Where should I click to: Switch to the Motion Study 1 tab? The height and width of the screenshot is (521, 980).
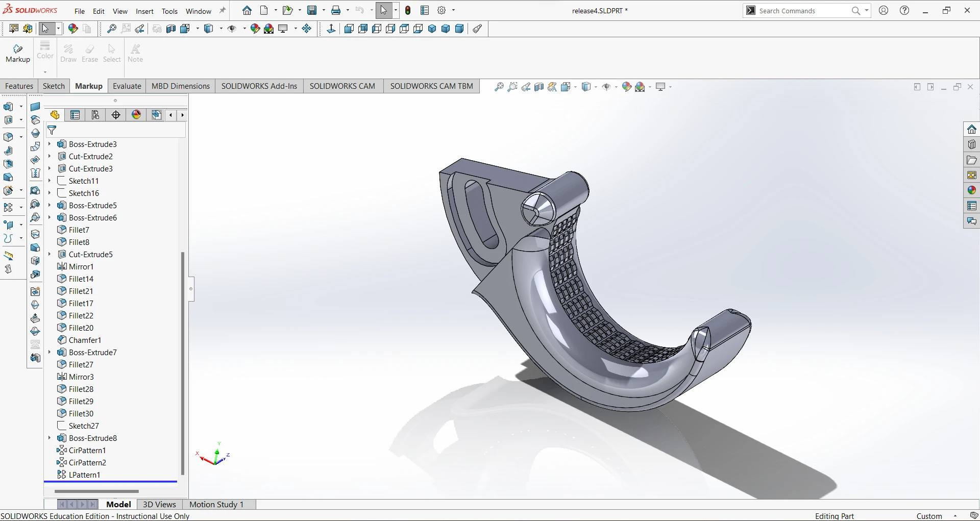tap(216, 504)
